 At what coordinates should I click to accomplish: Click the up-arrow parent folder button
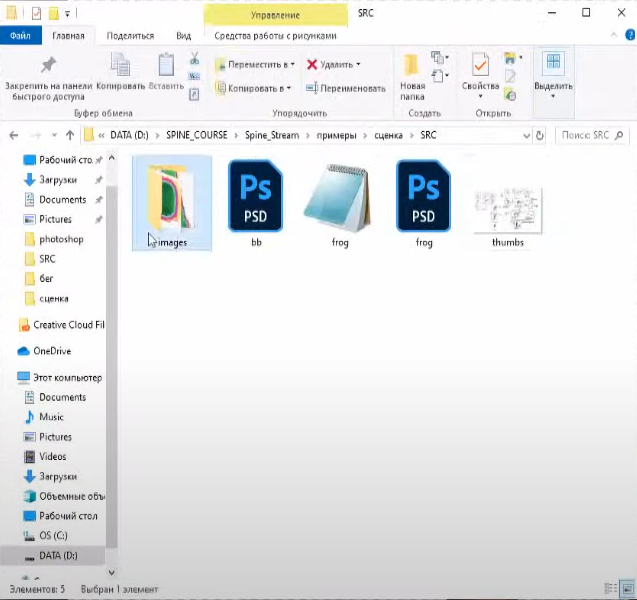69,135
